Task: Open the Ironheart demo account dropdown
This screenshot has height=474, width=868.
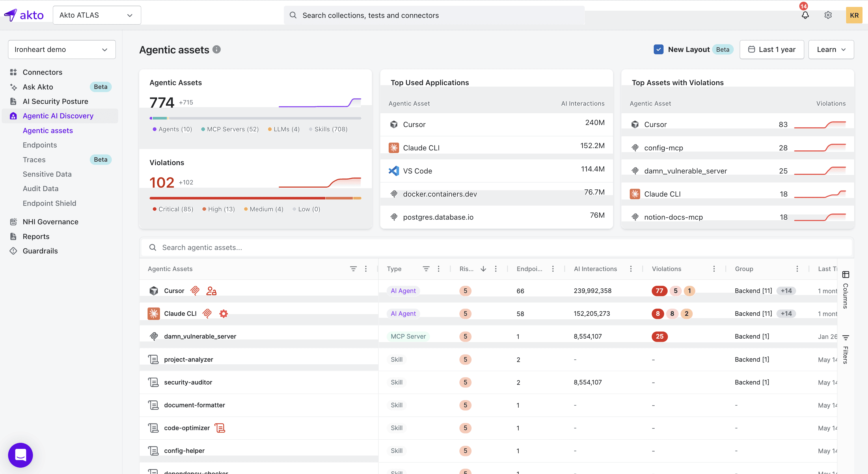Action: (62, 50)
